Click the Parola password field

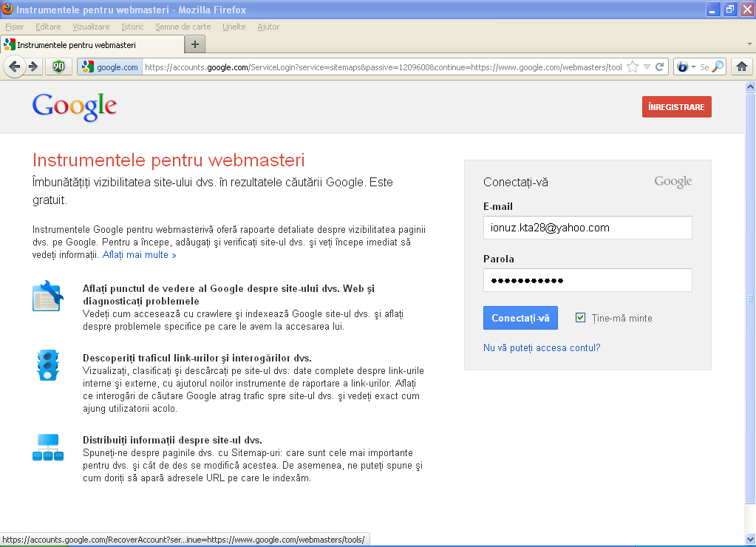tap(588, 280)
